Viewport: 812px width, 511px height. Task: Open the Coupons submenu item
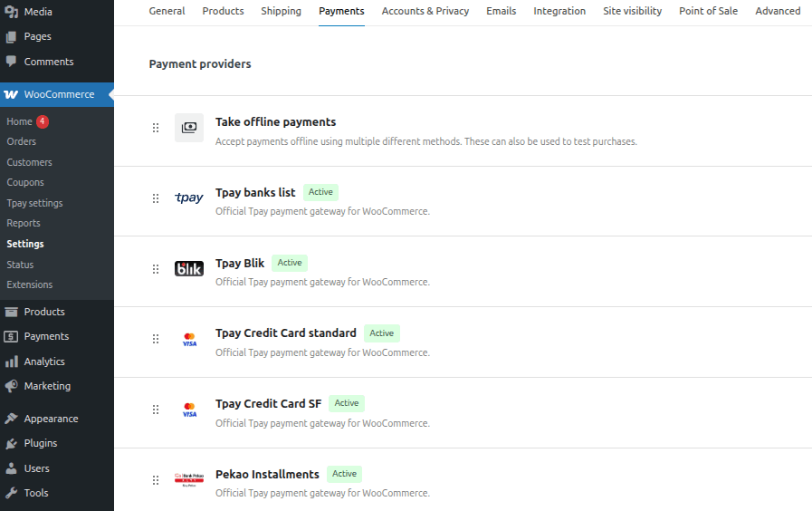click(25, 182)
